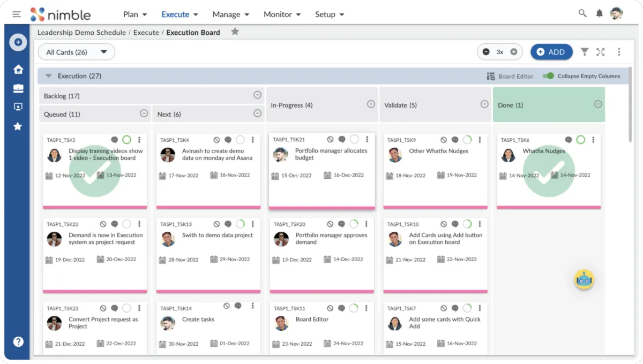Open the help question mark icon

18,342
